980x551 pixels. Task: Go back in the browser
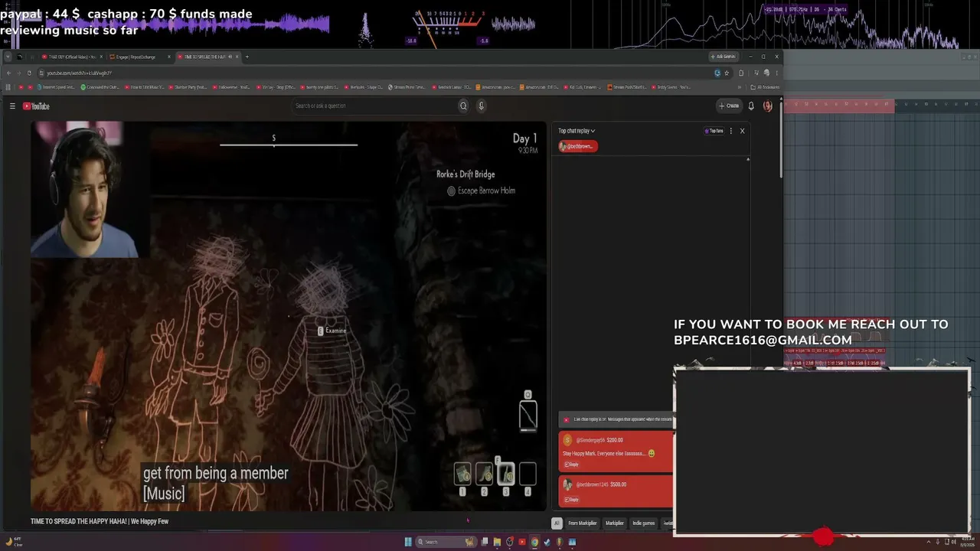point(8,73)
